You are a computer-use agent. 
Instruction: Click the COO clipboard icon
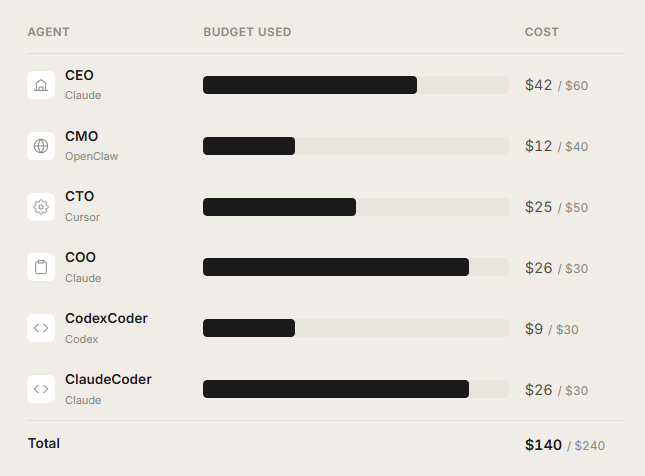coord(41,267)
